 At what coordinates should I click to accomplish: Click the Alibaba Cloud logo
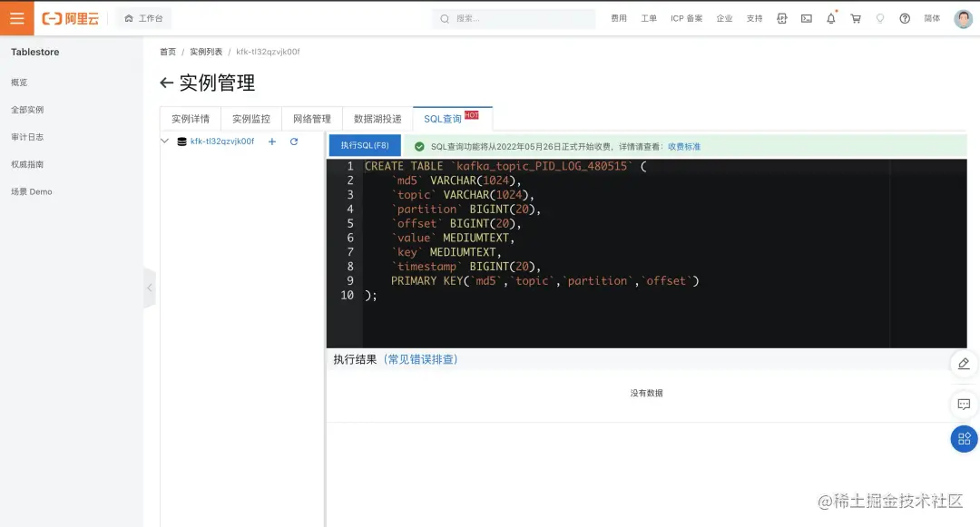[70, 19]
